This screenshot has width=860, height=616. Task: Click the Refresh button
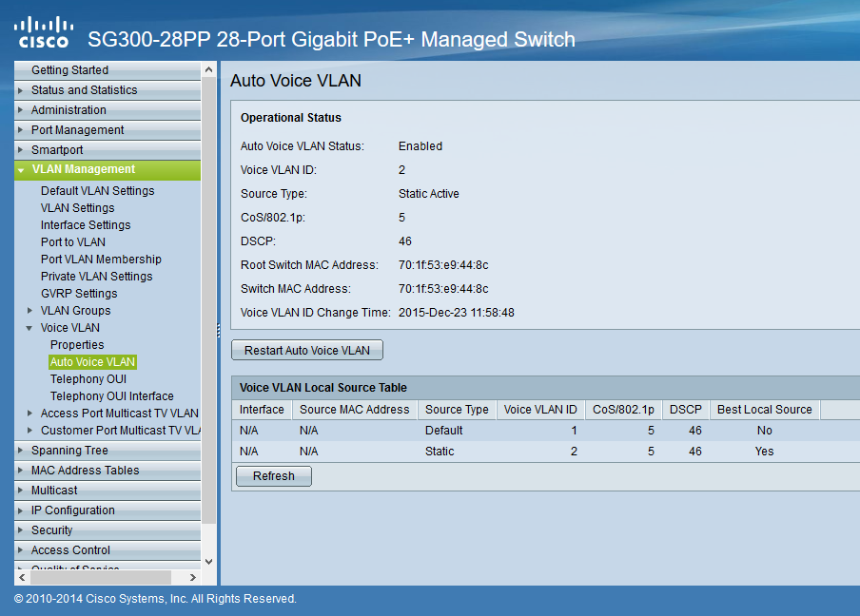pyautogui.click(x=274, y=476)
